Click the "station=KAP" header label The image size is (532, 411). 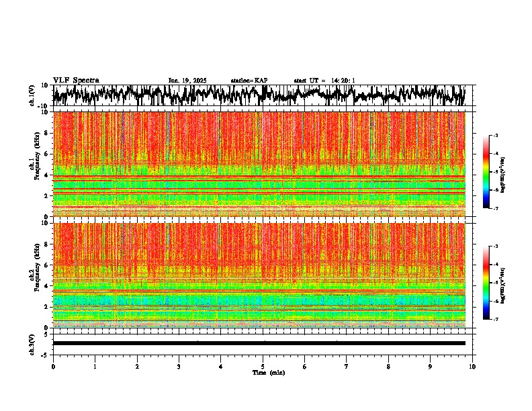click(249, 81)
